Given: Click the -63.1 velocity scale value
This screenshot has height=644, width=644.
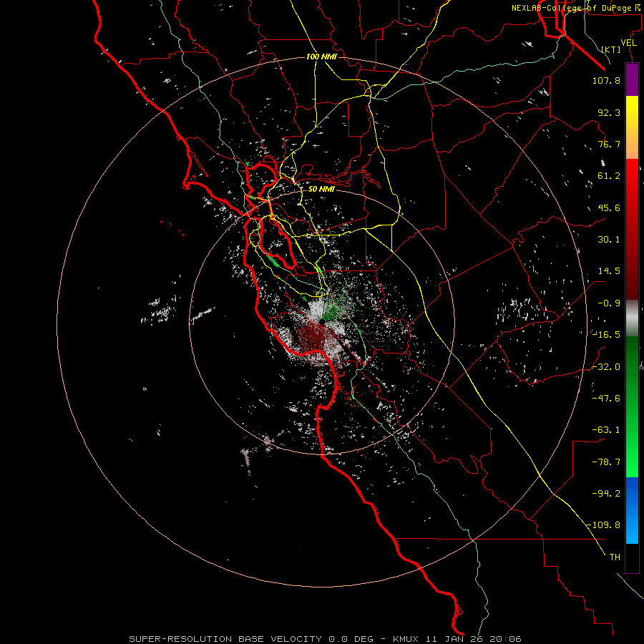Looking at the screenshot, I should click(x=606, y=430).
